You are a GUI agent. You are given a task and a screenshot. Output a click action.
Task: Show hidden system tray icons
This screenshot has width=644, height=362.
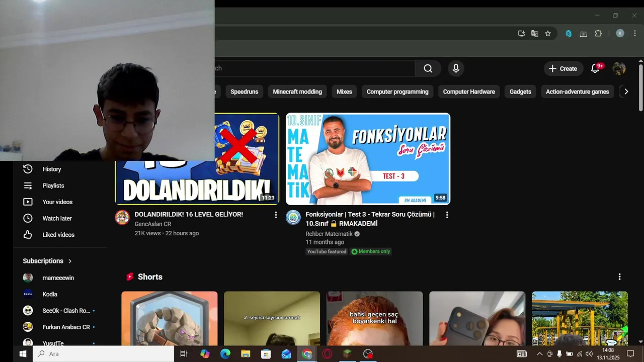(540, 354)
